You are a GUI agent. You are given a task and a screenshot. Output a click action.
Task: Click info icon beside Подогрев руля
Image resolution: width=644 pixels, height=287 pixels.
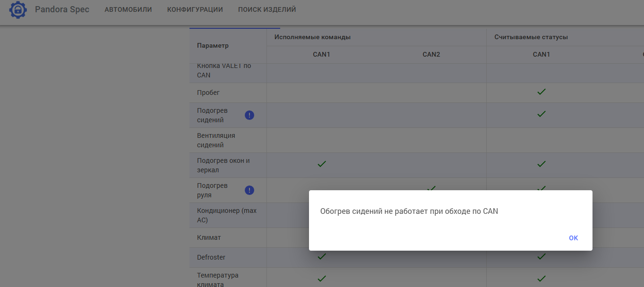click(x=249, y=190)
